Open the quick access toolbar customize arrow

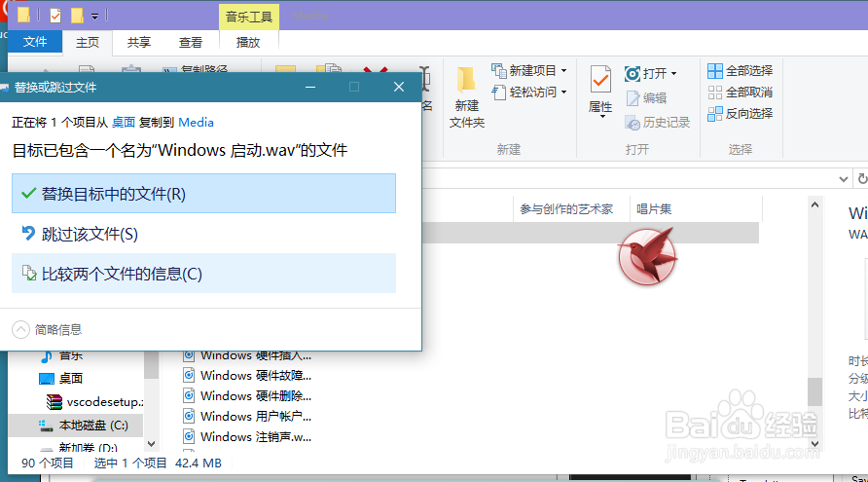pyautogui.click(x=94, y=17)
